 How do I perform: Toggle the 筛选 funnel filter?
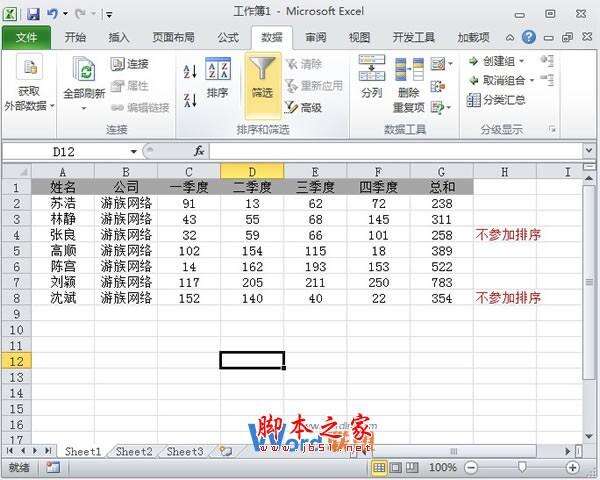tap(262, 85)
